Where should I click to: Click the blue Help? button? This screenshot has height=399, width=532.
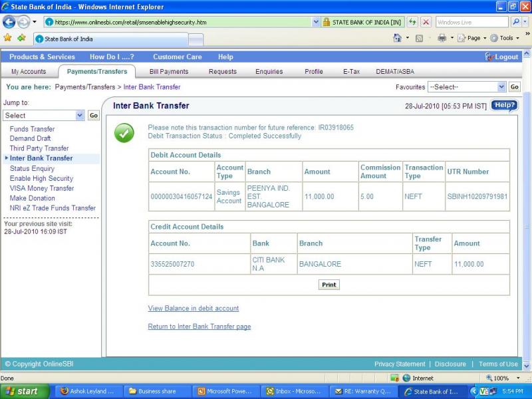click(505, 106)
